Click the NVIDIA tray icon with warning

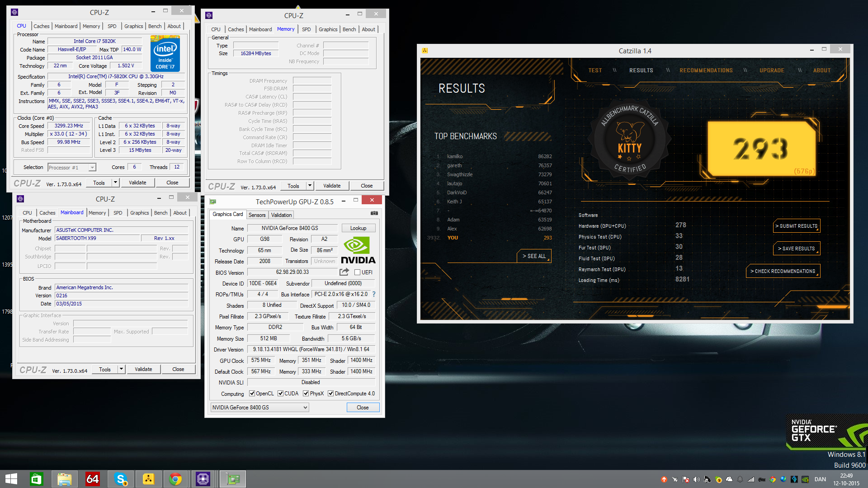805,479
